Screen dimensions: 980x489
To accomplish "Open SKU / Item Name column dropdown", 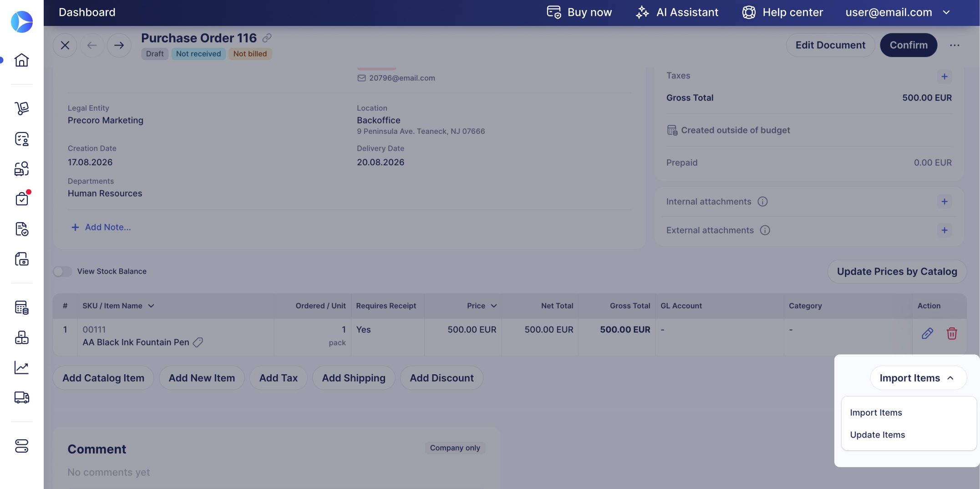I will pos(151,306).
